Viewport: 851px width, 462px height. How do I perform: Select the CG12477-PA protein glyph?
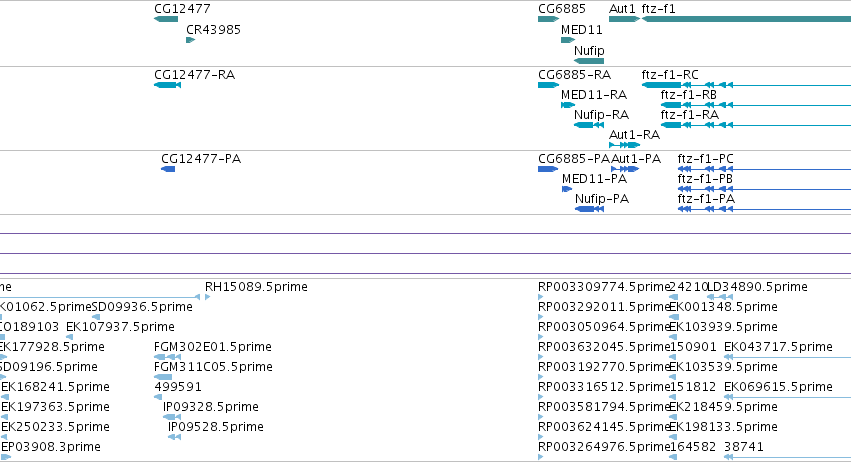(168, 169)
